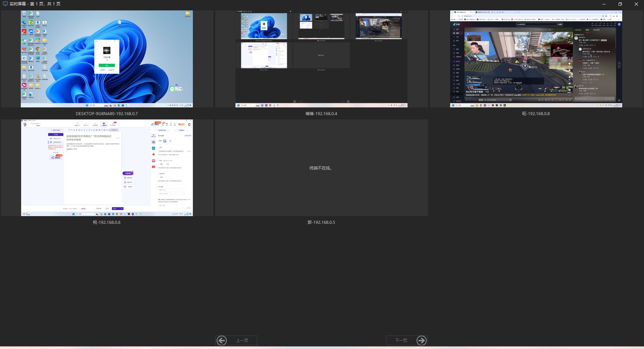Open the DESKTOP-9G8NA80 live screen thumbnail
Image resolution: width=644 pixels, height=349 pixels.
click(107, 59)
